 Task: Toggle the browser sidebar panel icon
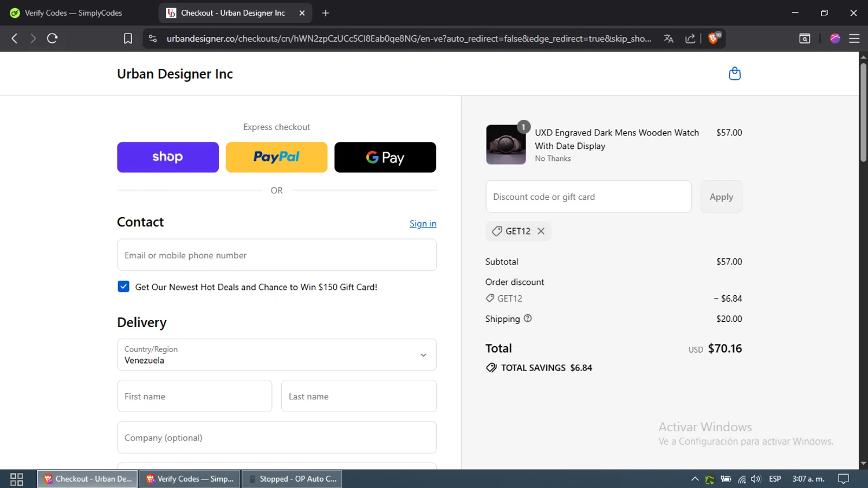point(804,38)
